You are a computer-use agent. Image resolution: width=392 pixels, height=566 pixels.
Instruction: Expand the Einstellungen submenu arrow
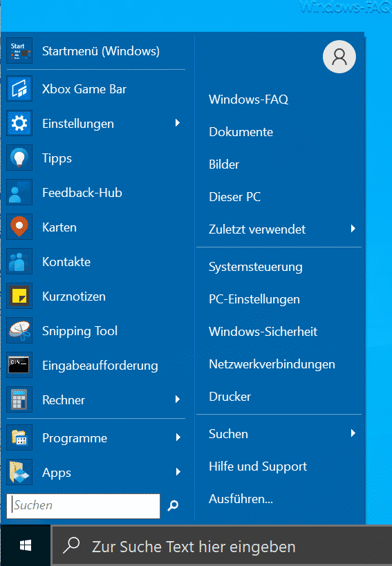click(x=178, y=123)
